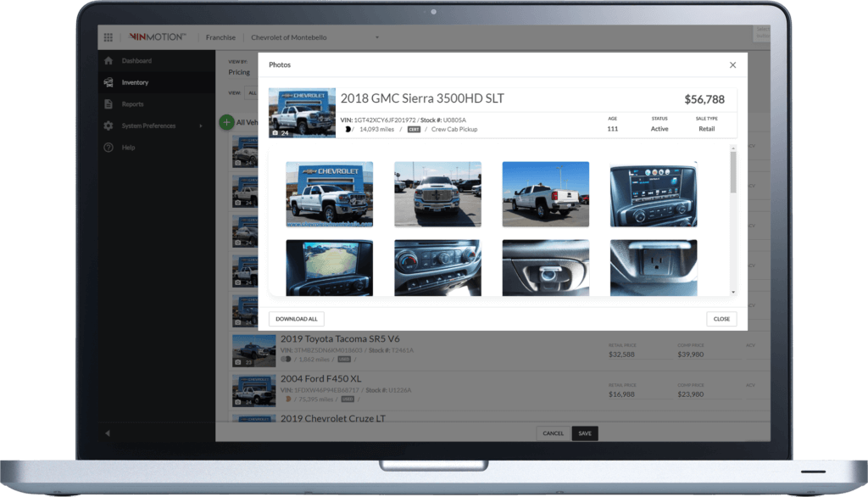Click the camera photo count icon on GMC thumbnail
868x497 pixels.
tap(275, 133)
